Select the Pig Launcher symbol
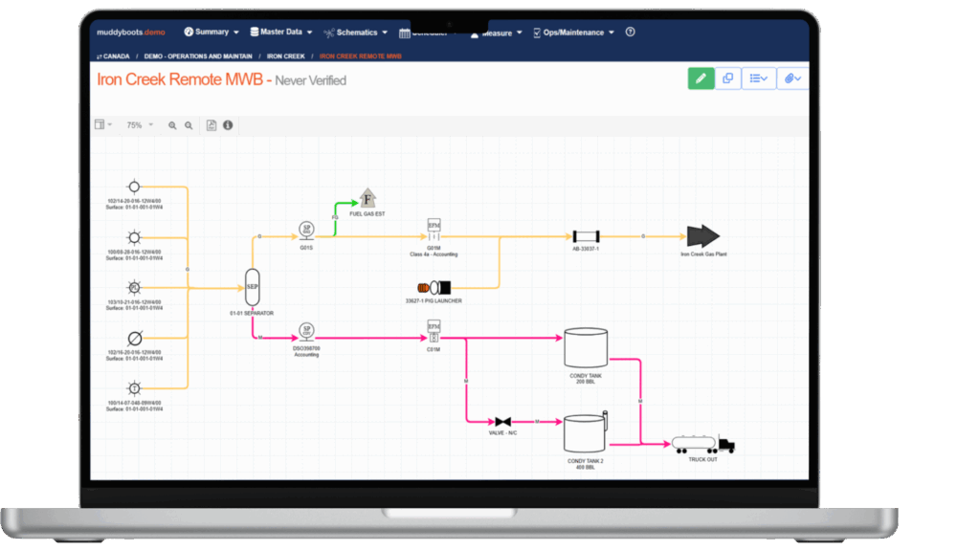980x551 pixels. [434, 288]
